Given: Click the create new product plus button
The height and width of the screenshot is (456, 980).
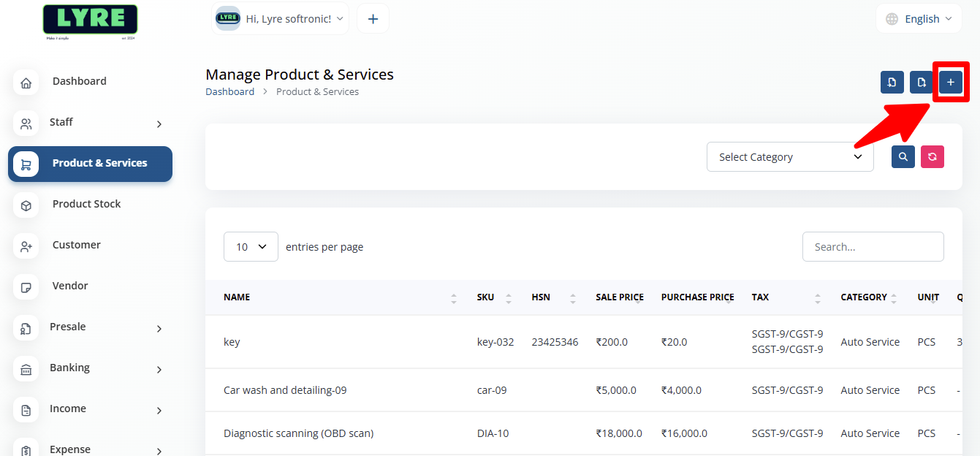Looking at the screenshot, I should pyautogui.click(x=950, y=83).
